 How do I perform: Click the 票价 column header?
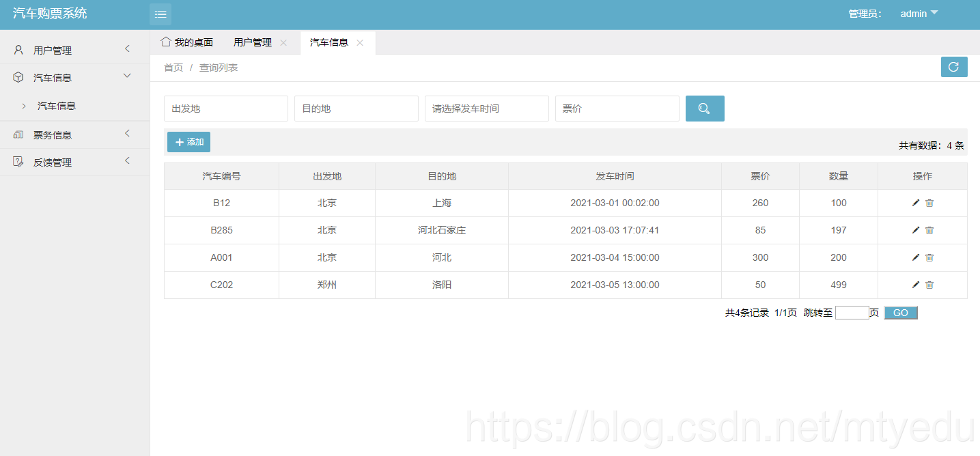760,176
